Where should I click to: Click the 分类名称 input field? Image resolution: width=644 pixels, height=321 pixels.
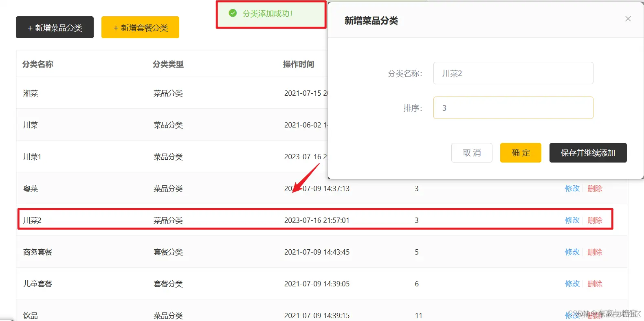click(x=513, y=73)
